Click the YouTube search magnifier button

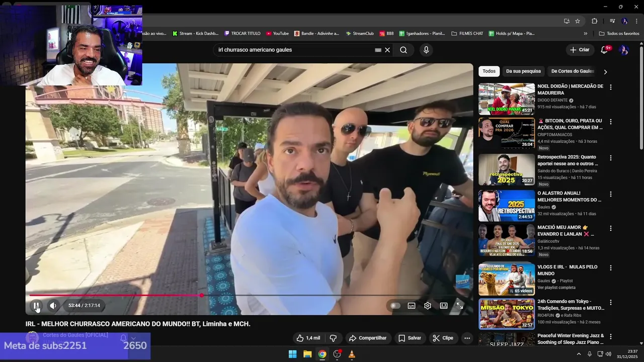[404, 50]
